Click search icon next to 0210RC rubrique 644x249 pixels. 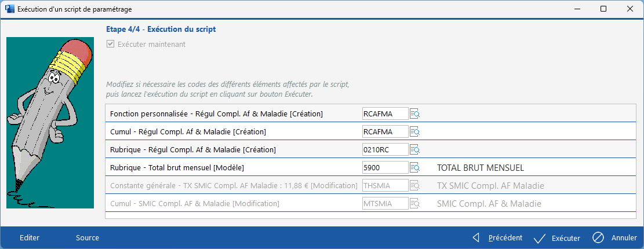(415, 149)
